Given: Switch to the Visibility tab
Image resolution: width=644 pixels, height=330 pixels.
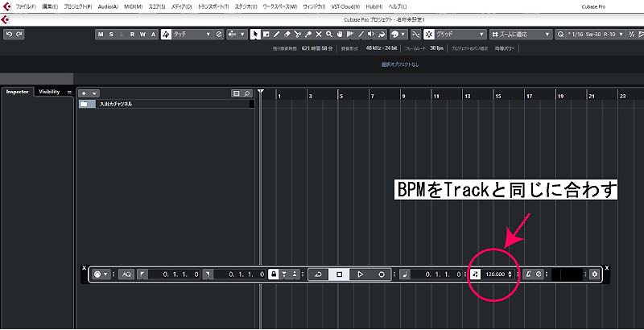Looking at the screenshot, I should tap(49, 92).
